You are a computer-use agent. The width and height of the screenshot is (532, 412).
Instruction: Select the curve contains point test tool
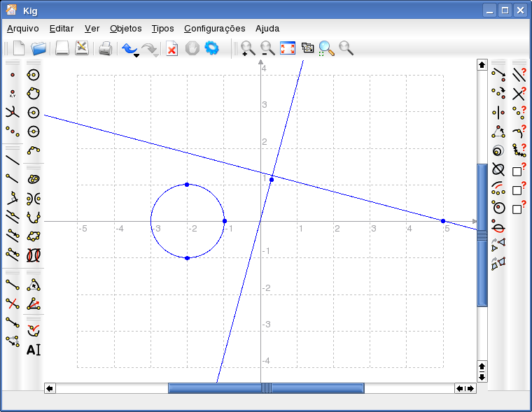519,132
